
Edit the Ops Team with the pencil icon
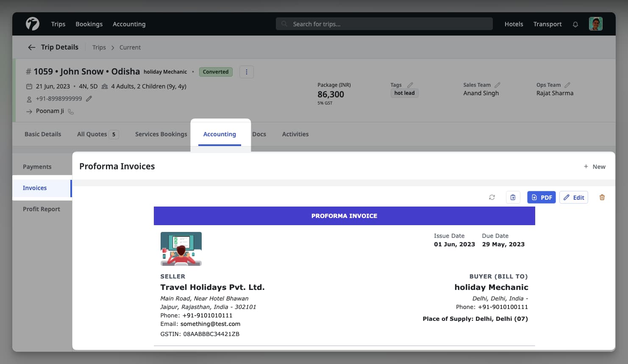click(x=567, y=85)
